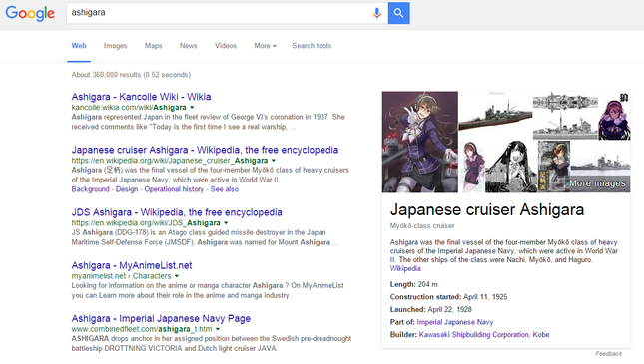This screenshot has width=644, height=364.
Task: Open the ship blueprint drawing thumbnail
Action: coord(565,116)
